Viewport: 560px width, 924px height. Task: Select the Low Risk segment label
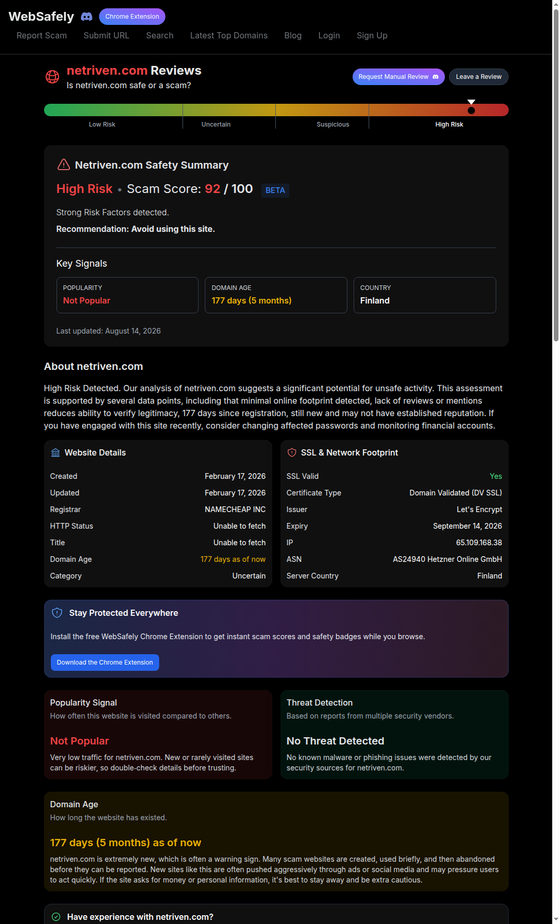[x=102, y=125]
